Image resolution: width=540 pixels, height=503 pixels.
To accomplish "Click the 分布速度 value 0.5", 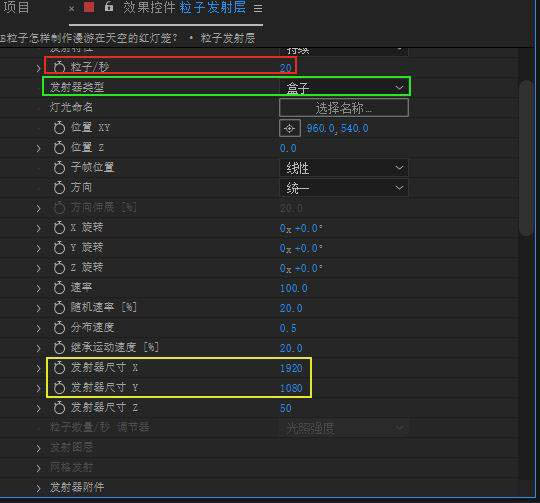I will pos(288,328).
